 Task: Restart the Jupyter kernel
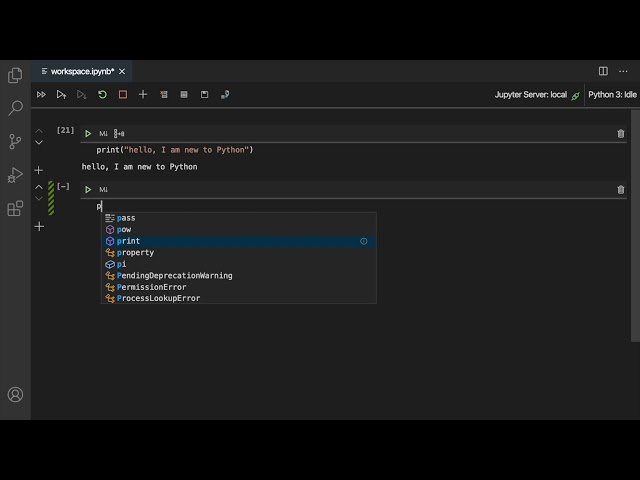[102, 95]
